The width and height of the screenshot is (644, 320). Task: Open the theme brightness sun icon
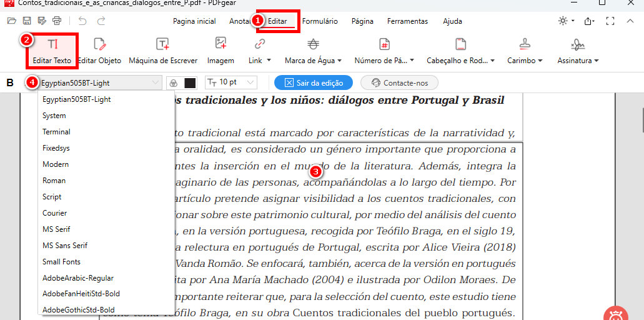coord(563,21)
